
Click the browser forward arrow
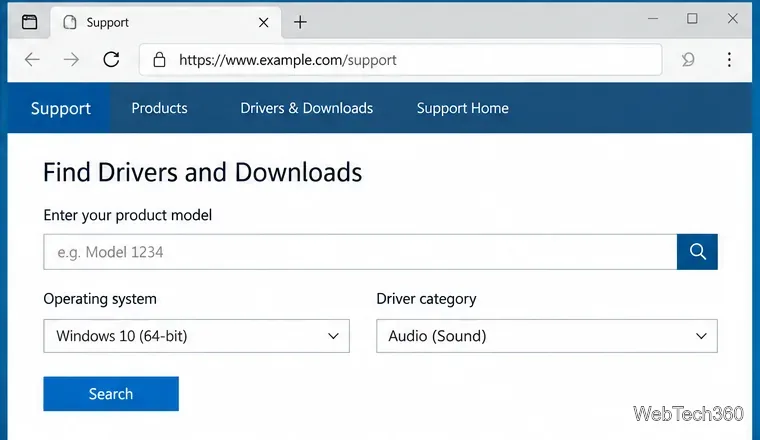pyautogui.click(x=71, y=60)
